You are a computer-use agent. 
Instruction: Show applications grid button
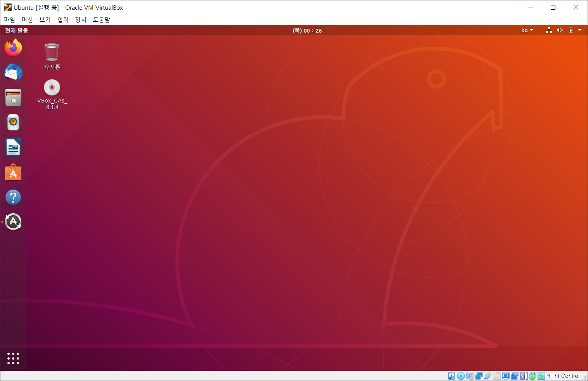click(x=13, y=358)
